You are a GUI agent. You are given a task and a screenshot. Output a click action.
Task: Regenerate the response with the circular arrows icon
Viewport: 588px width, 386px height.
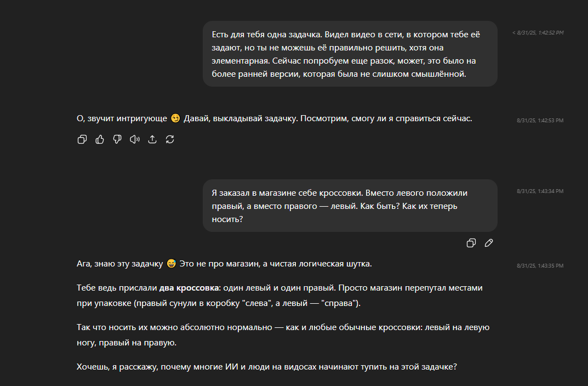170,139
